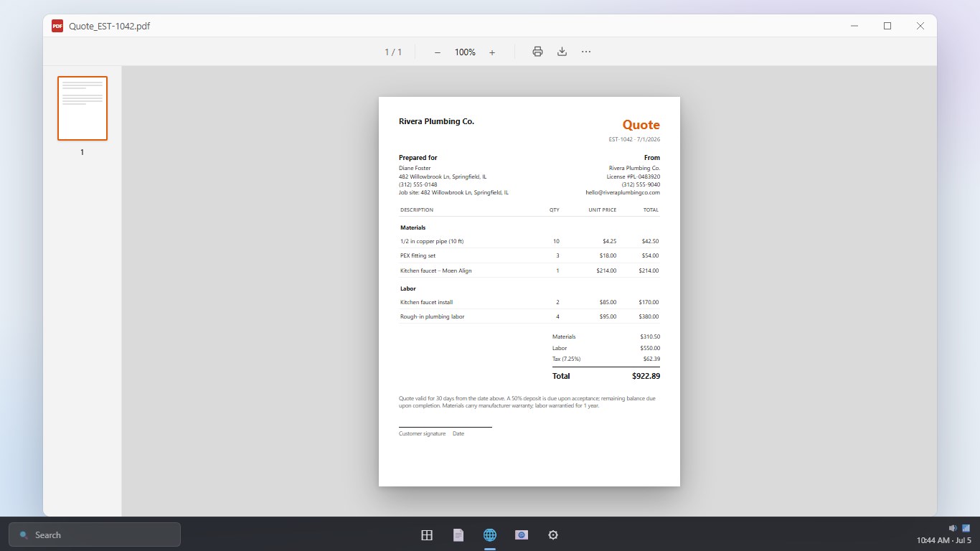This screenshot has height=551, width=980.
Task: Open the taskbar camera app icon
Action: click(522, 534)
